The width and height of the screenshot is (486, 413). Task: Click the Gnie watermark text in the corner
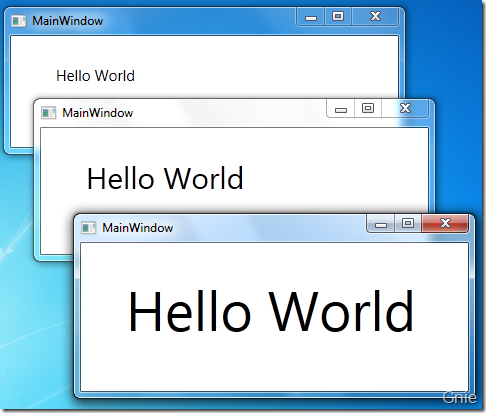click(x=460, y=397)
